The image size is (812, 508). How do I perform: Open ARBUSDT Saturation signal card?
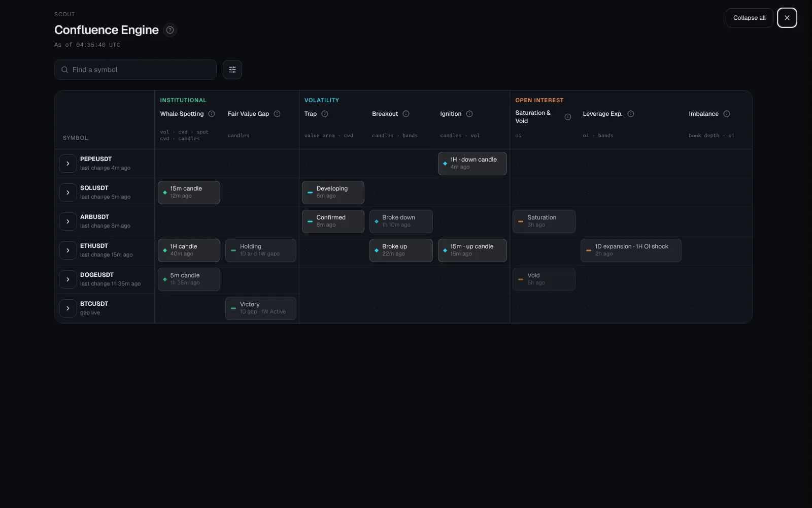point(544,221)
